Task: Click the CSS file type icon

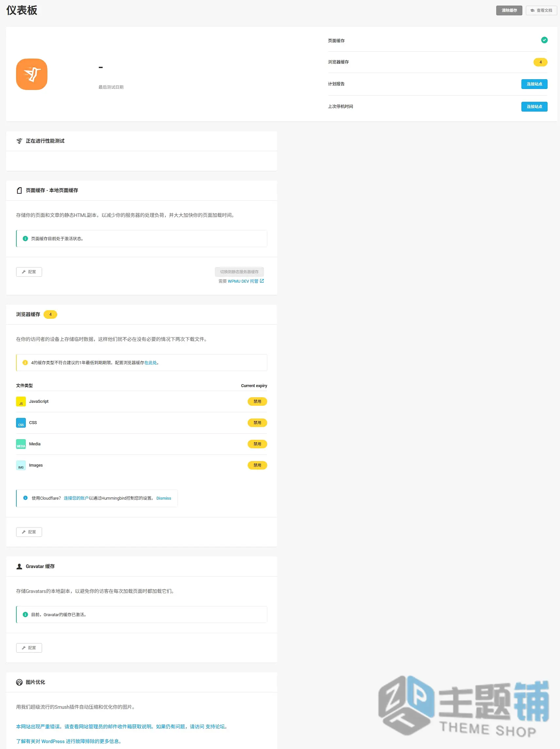Action: point(21,422)
